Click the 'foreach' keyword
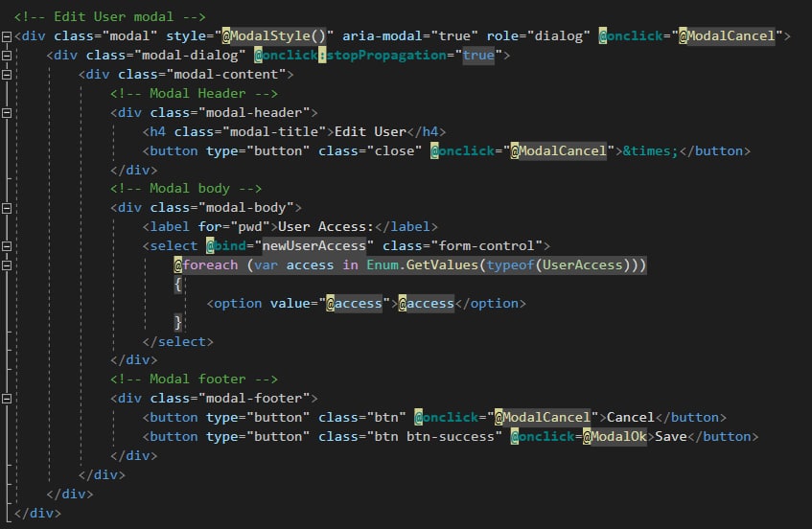This screenshot has height=529, width=812. pos(210,265)
